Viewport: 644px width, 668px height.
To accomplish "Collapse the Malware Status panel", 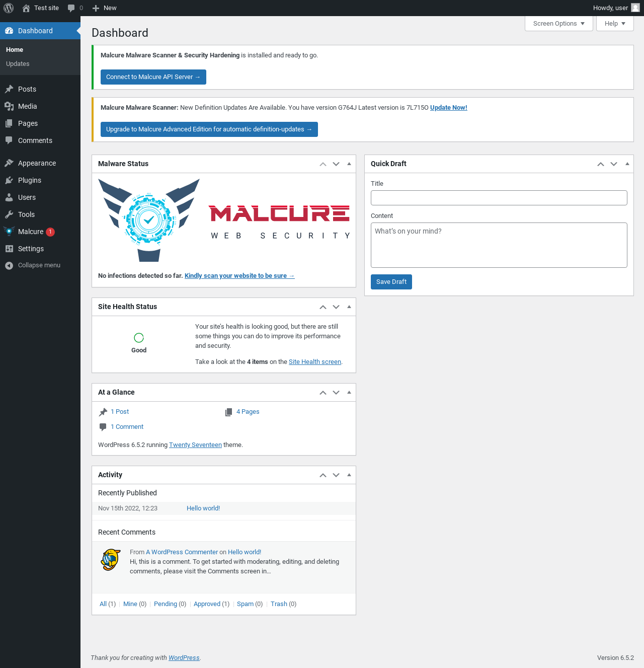I will coord(349,164).
